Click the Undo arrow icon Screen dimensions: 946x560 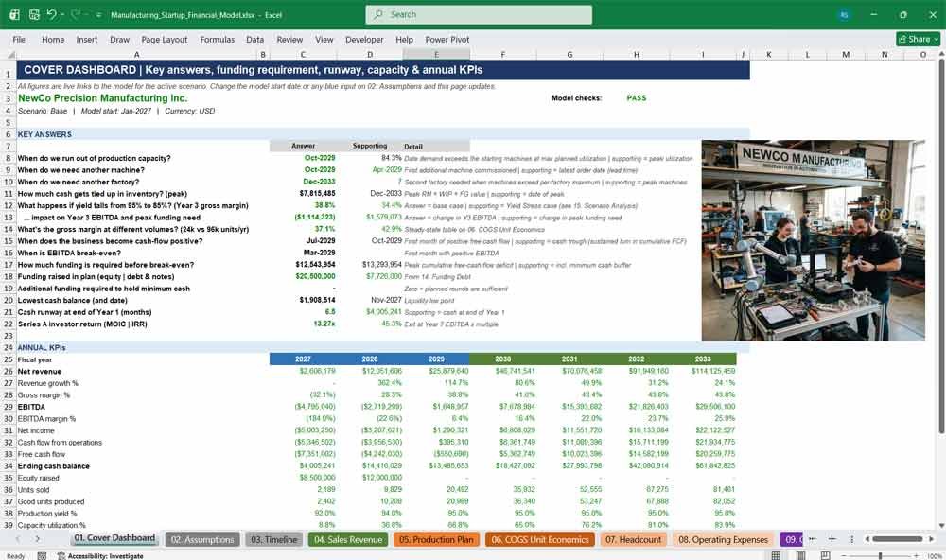(x=51, y=14)
